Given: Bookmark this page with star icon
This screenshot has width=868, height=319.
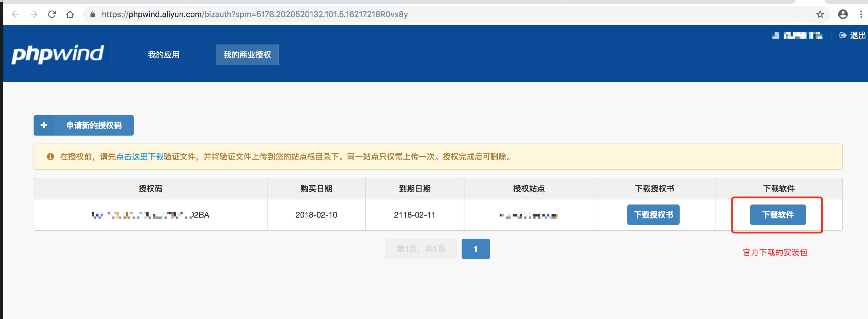Looking at the screenshot, I should pos(820,14).
